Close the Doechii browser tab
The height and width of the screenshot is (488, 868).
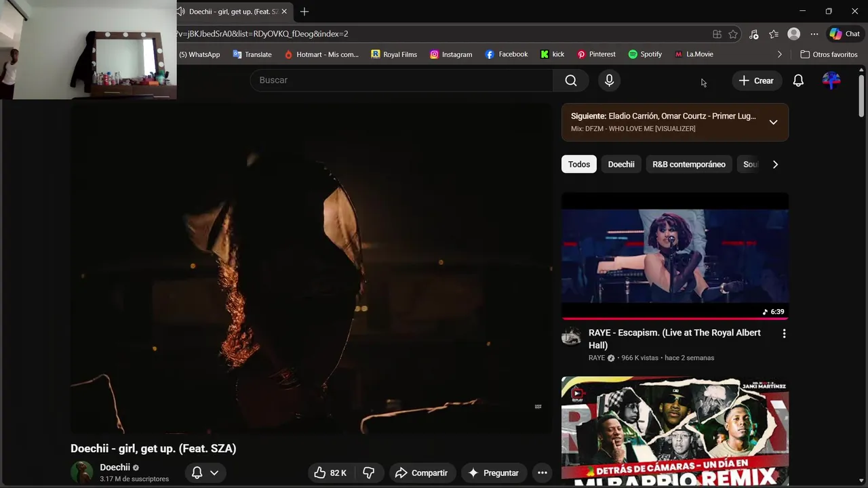(x=284, y=12)
